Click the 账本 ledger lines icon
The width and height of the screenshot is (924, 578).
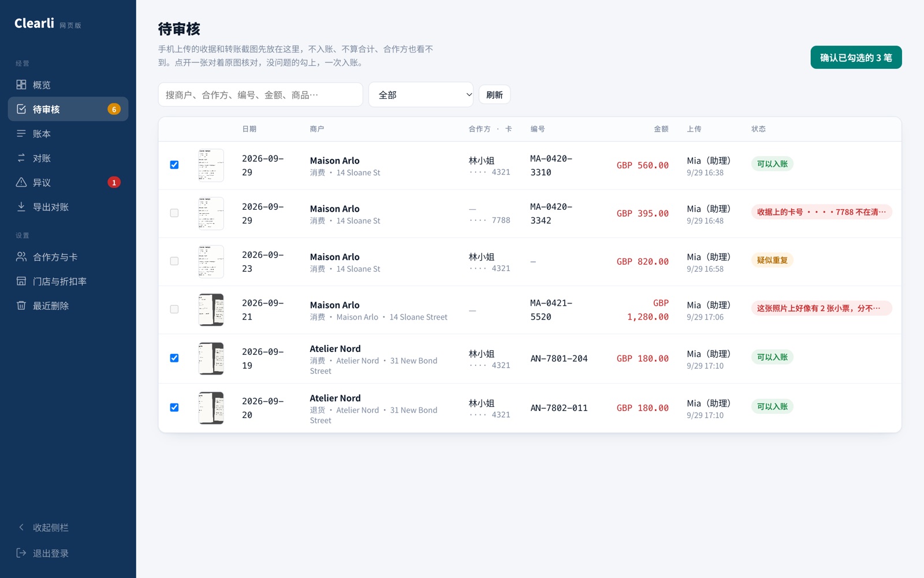(x=21, y=134)
